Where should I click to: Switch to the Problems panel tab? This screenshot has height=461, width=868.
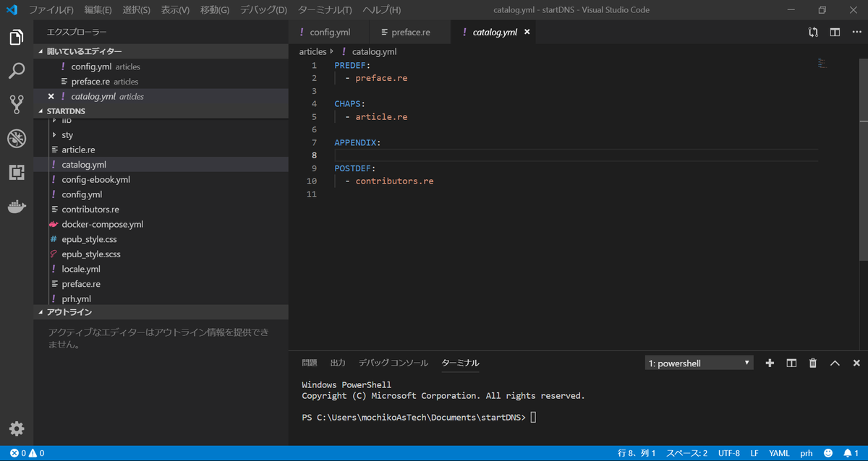pos(310,363)
